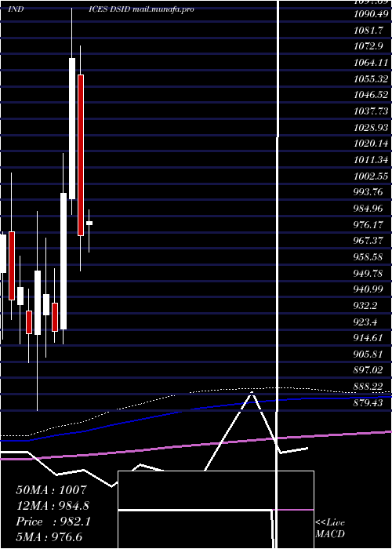The height and width of the screenshot is (549, 392).
Task: Click the 976.17 price axis label
Action: pyautogui.click(x=368, y=224)
